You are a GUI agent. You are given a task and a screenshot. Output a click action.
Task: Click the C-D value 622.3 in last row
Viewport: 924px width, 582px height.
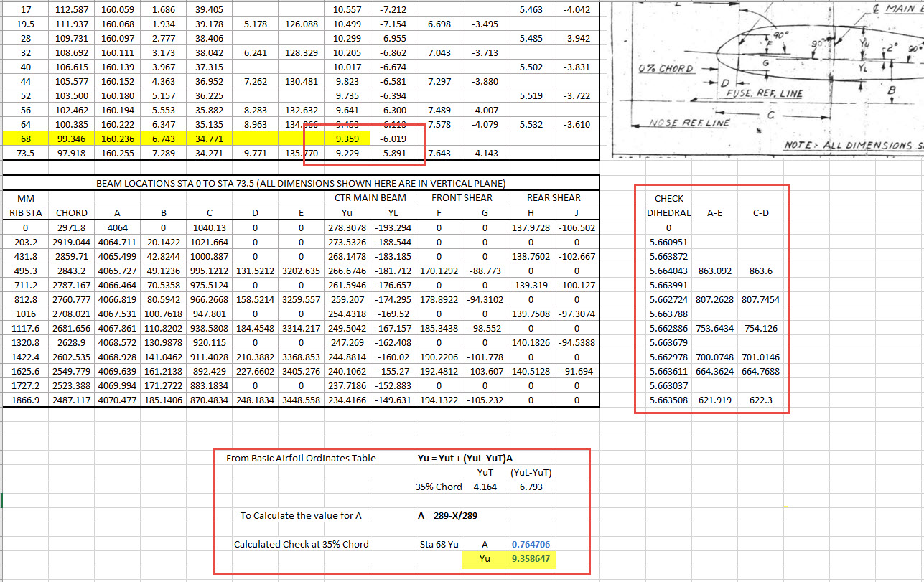(760, 400)
